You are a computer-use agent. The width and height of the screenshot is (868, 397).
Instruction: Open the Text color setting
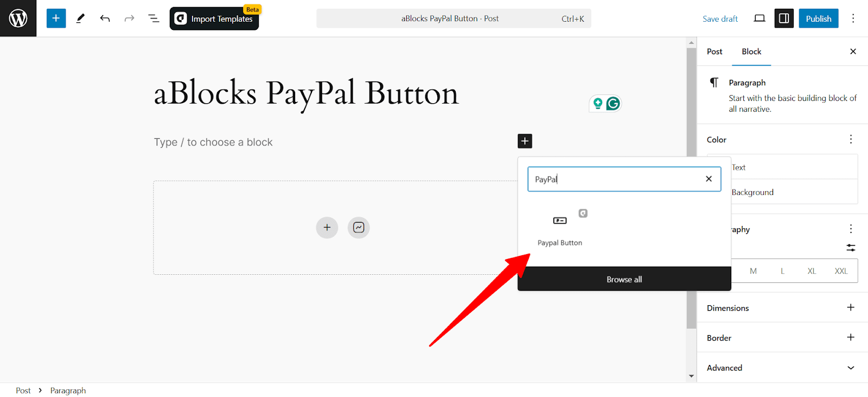(x=794, y=167)
